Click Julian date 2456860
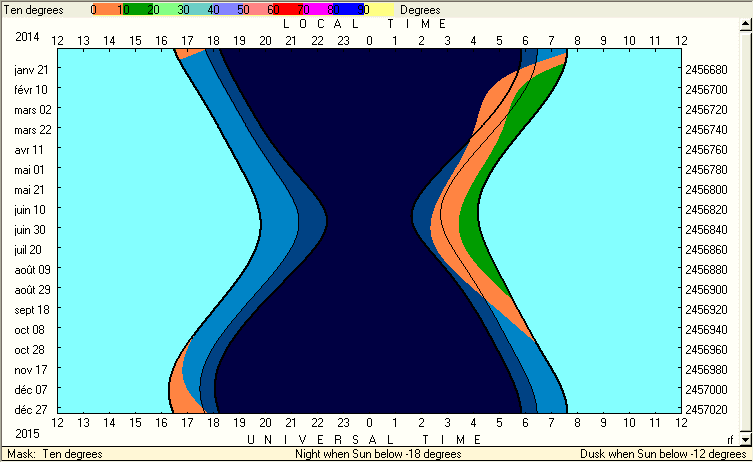The width and height of the screenshot is (754, 463). click(706, 250)
